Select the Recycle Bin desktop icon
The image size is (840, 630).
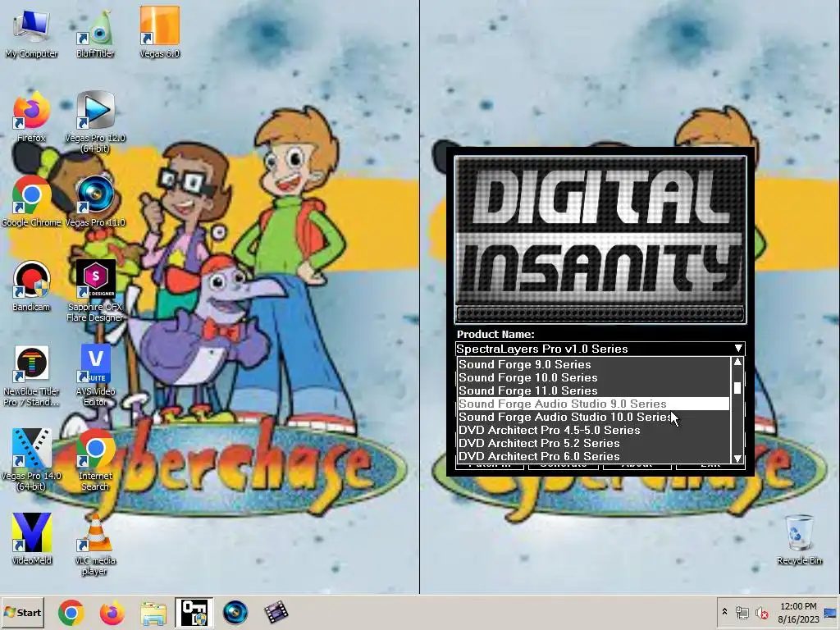799,540
